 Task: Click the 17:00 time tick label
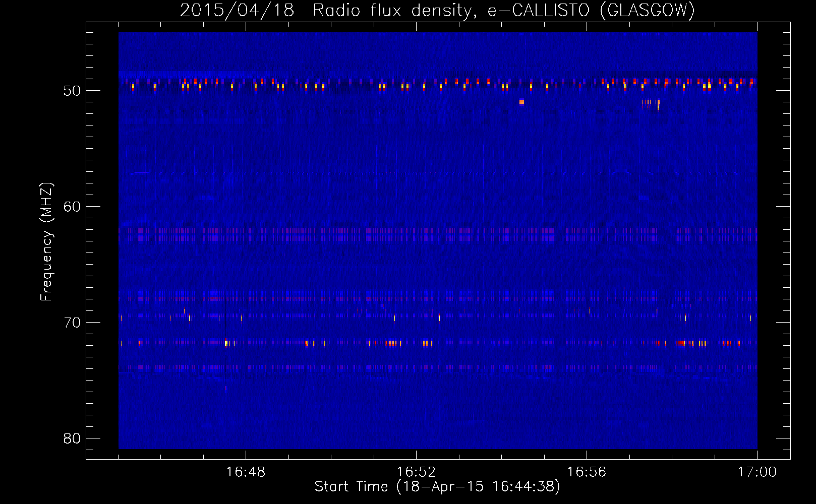coord(757,472)
